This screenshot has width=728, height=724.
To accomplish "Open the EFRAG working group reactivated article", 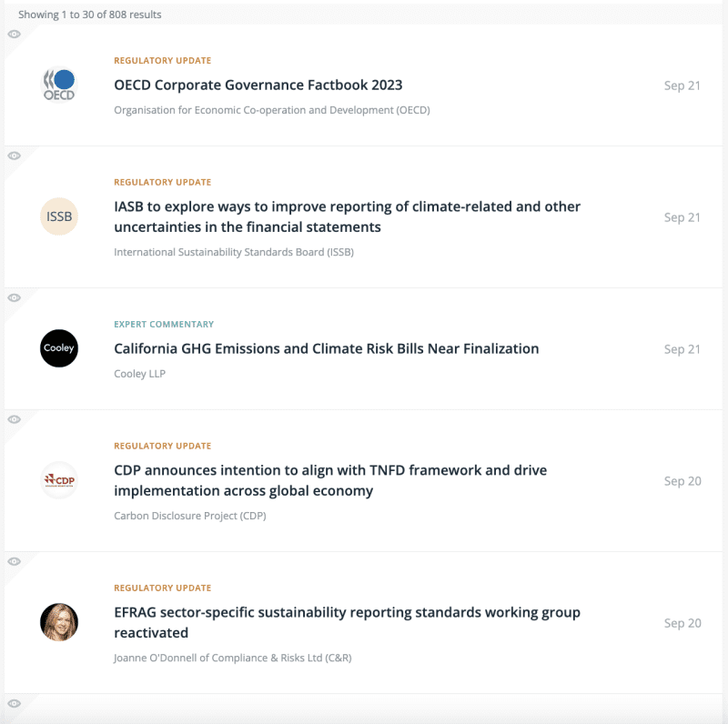I will coord(346,622).
